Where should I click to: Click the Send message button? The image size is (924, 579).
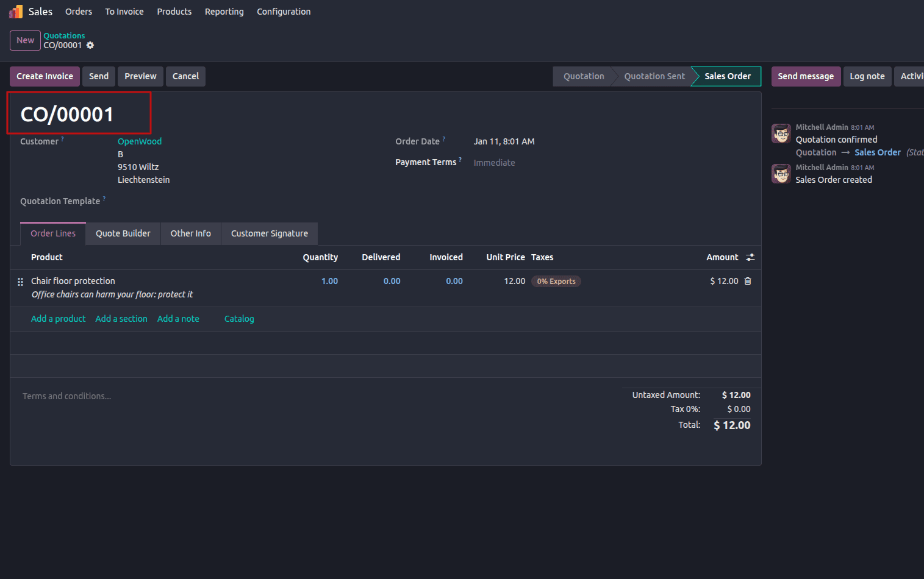click(x=806, y=76)
